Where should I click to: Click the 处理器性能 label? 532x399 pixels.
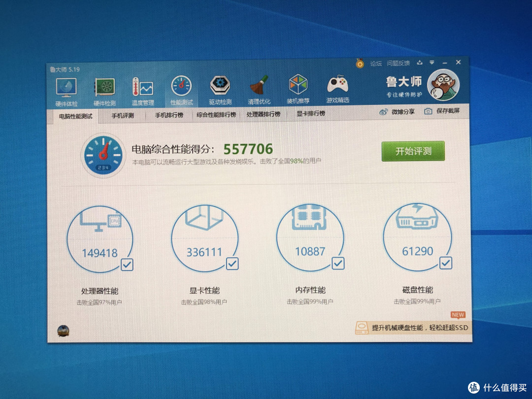click(100, 291)
